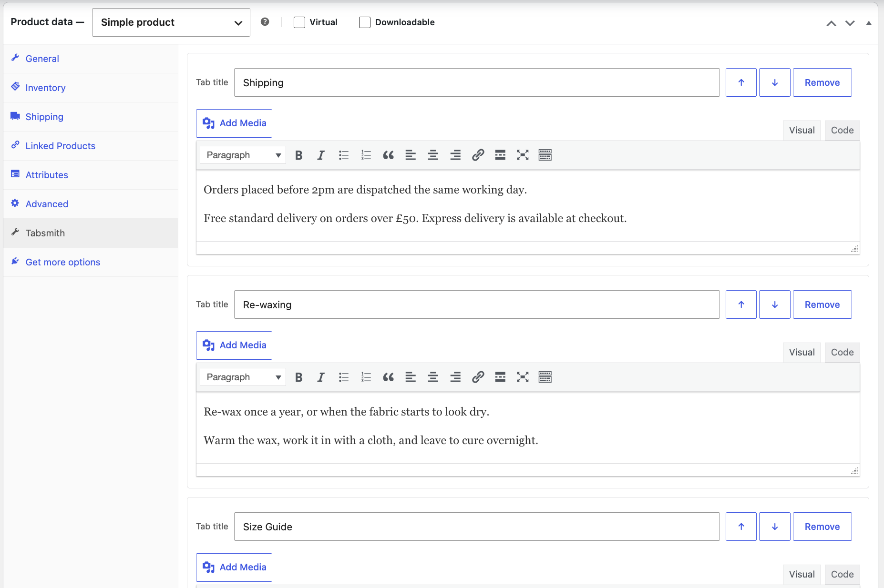Image resolution: width=884 pixels, height=588 pixels.
Task: Open the Inventory product data tab
Action: coord(91,88)
